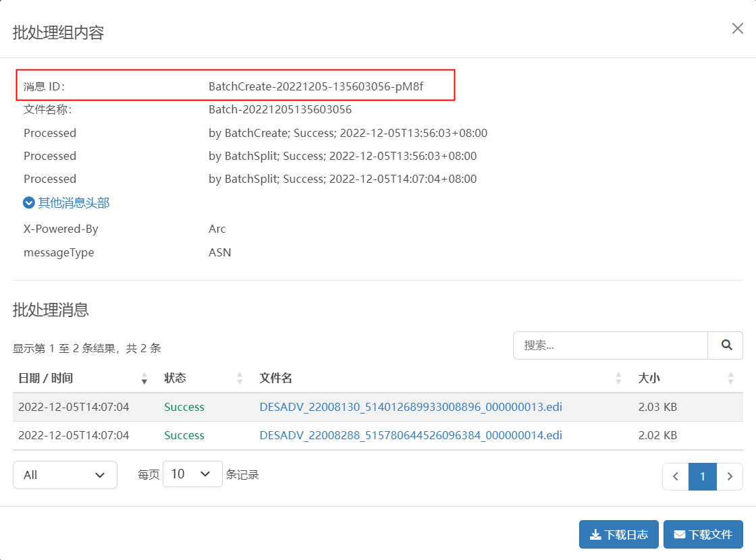This screenshot has height=560, width=756.
Task: Open DESADV_22008130 edi file link
Action: click(411, 408)
